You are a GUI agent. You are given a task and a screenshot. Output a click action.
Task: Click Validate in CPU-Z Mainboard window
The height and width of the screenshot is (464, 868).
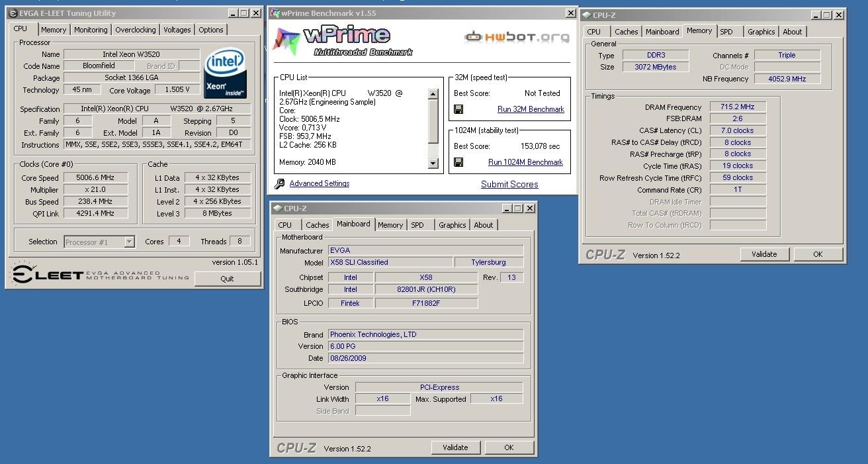455,447
